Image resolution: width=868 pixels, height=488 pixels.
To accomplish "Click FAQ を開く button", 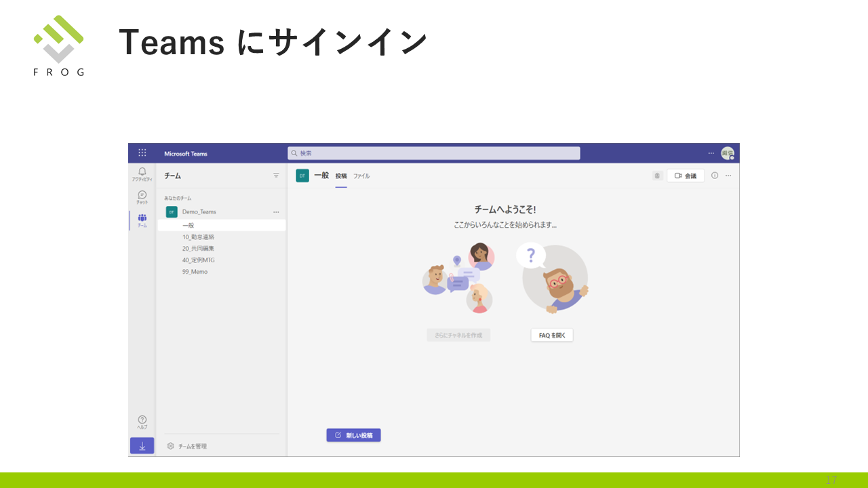I will [552, 335].
